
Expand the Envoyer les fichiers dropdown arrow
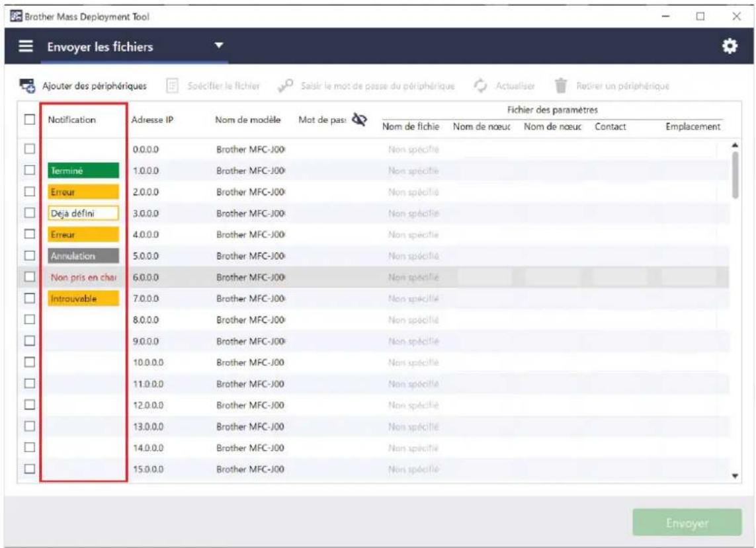pos(219,46)
